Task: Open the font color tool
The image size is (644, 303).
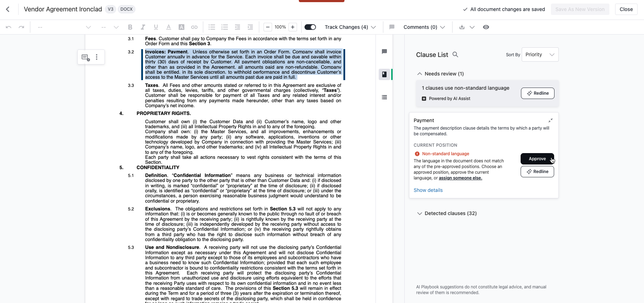Action: pyautogui.click(x=169, y=27)
